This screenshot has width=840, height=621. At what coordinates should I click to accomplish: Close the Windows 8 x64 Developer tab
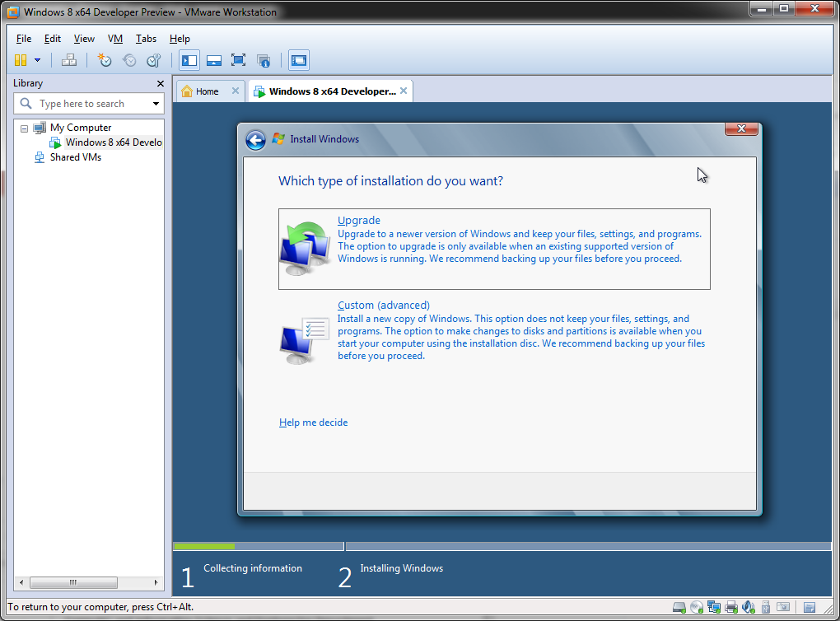404,91
